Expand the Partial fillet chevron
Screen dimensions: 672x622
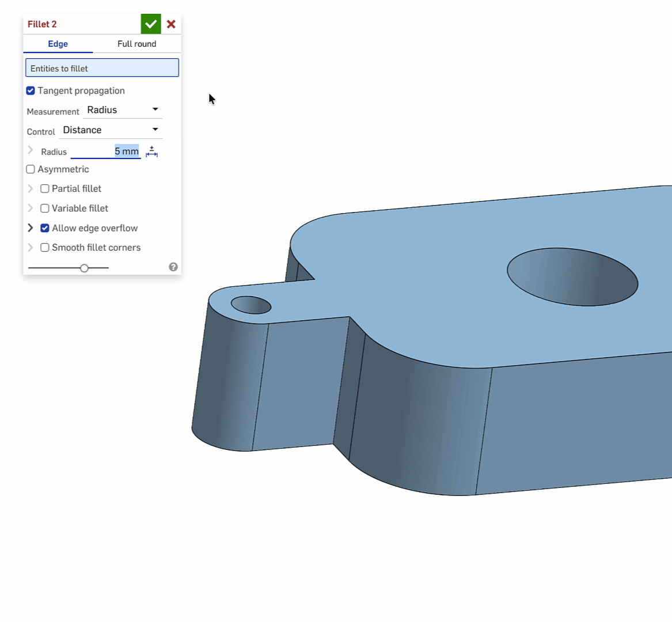click(31, 188)
